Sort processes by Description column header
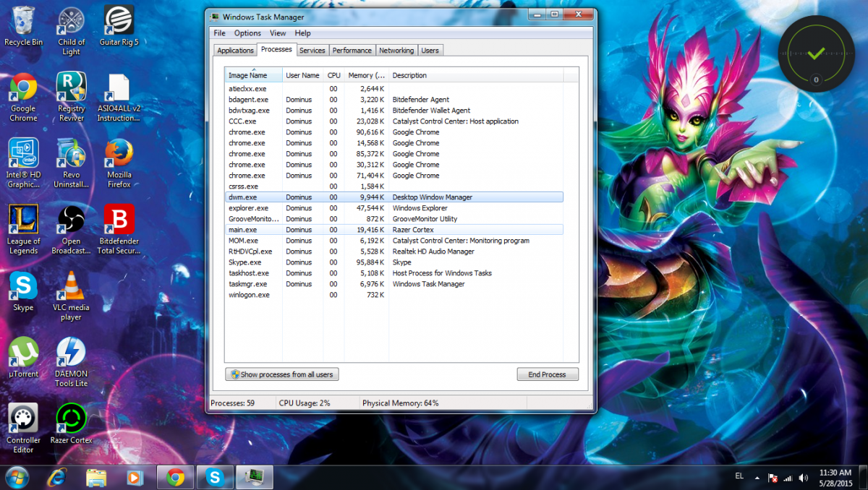The height and width of the screenshot is (490, 868). [x=476, y=75]
